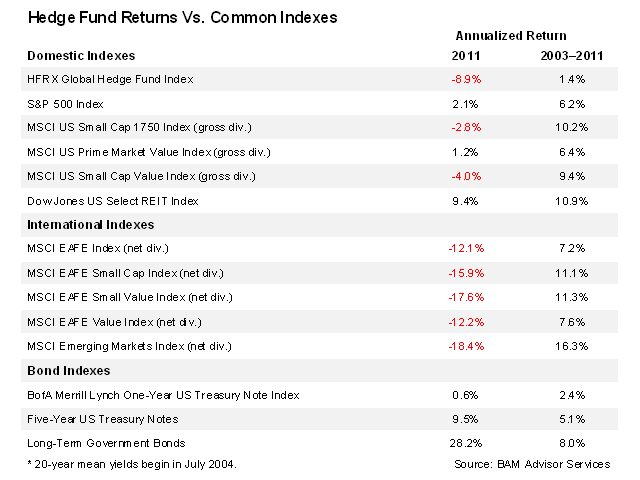Click the 2011 column heading
Image resolution: width=640 pixels, height=480 pixels.
click(x=467, y=55)
